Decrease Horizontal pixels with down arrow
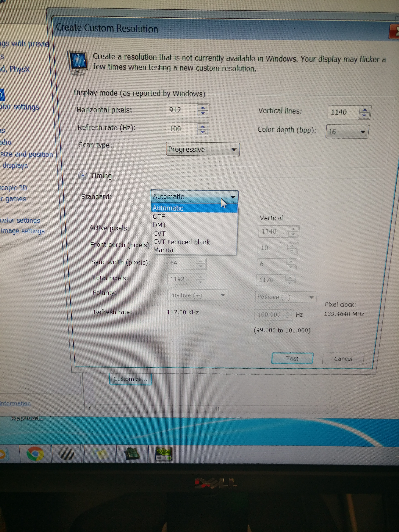 click(x=203, y=114)
